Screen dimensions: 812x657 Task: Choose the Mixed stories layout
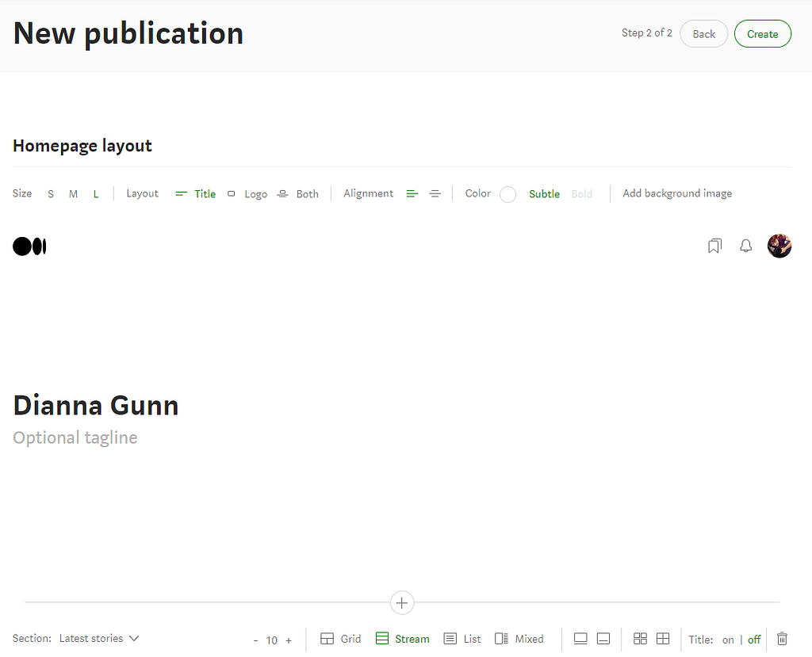tap(519, 639)
